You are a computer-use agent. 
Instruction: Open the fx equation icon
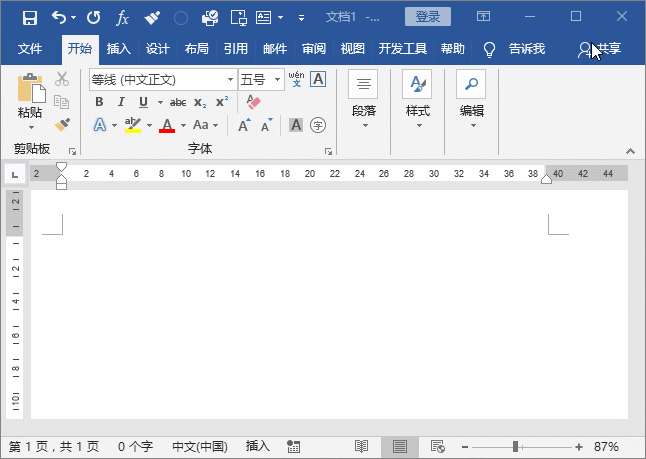pyautogui.click(x=122, y=18)
